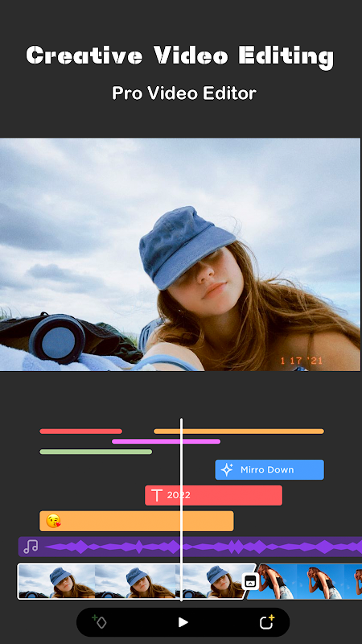362x644 pixels.
Task: Click the Creative Video Editing heading
Action: (x=179, y=56)
